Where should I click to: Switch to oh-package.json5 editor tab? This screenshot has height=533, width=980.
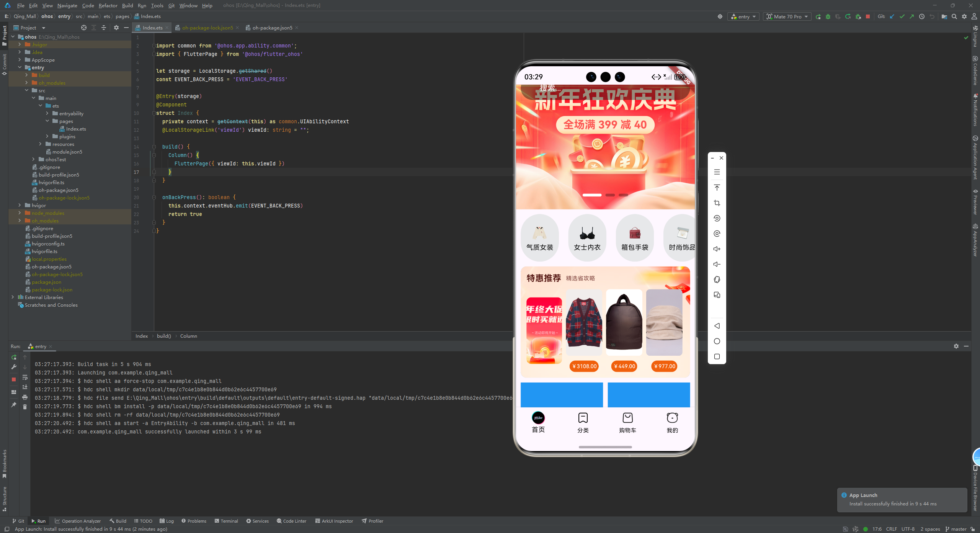(x=272, y=28)
